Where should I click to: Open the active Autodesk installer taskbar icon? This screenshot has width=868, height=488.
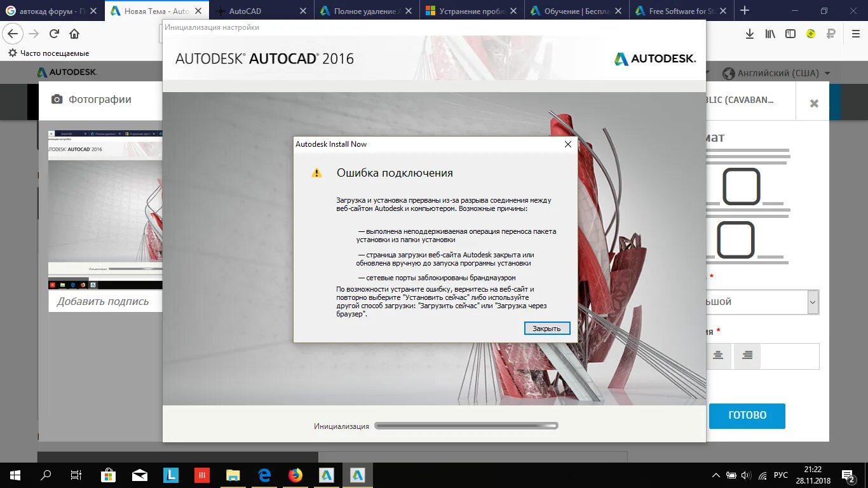[x=358, y=475]
